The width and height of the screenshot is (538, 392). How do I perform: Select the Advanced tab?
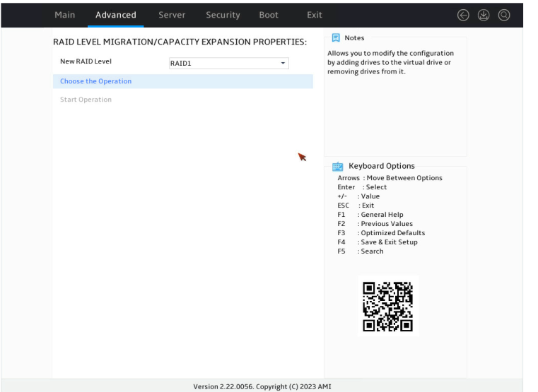pyautogui.click(x=116, y=15)
